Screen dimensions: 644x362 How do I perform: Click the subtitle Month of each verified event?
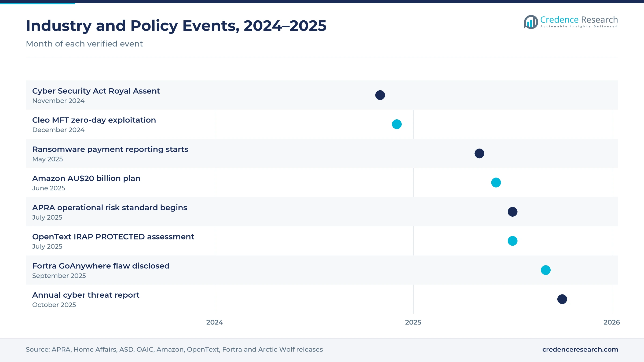tap(84, 44)
